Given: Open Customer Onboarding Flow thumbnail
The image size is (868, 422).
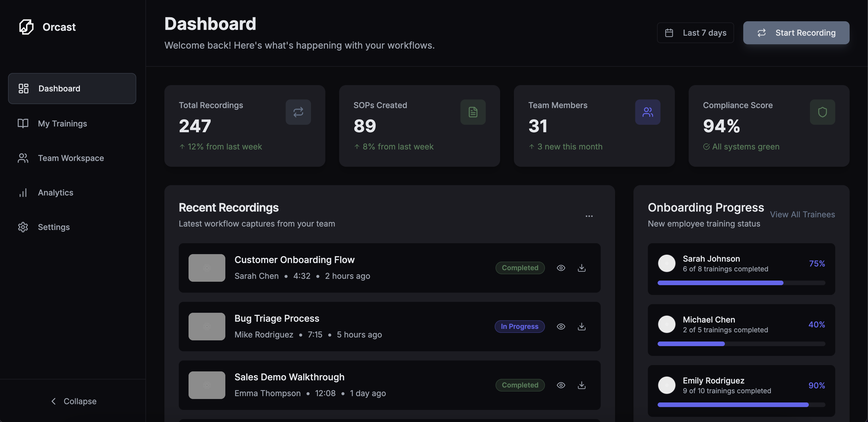Looking at the screenshot, I should tap(207, 268).
